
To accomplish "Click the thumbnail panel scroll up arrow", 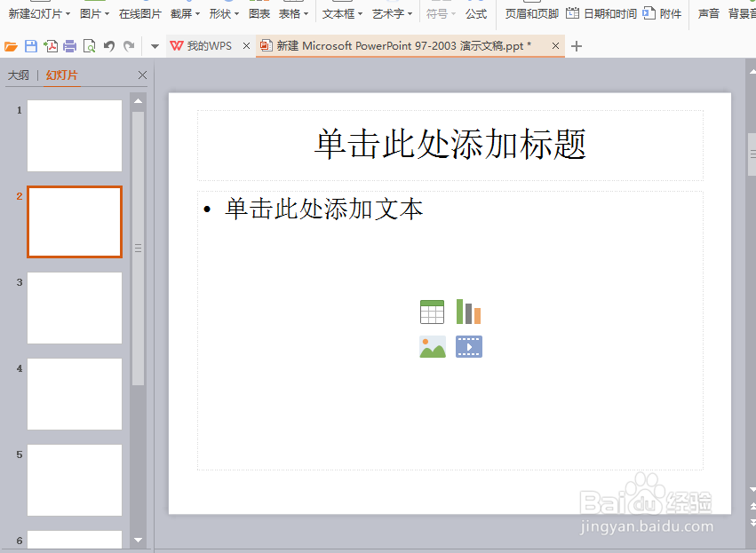I will click(x=138, y=100).
